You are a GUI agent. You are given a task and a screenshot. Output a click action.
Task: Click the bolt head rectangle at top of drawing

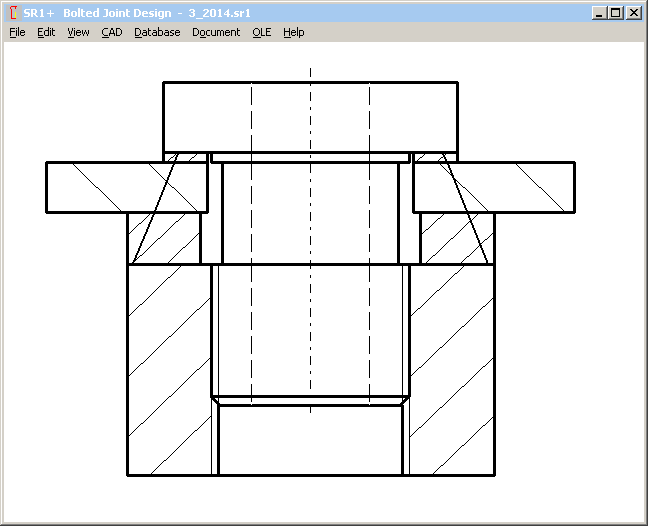pyautogui.click(x=310, y=115)
